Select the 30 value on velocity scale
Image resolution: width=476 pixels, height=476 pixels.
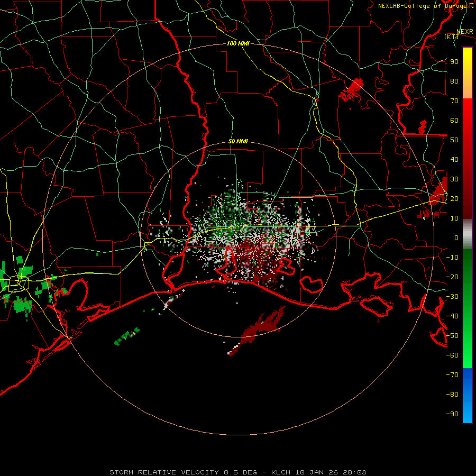coord(454,179)
